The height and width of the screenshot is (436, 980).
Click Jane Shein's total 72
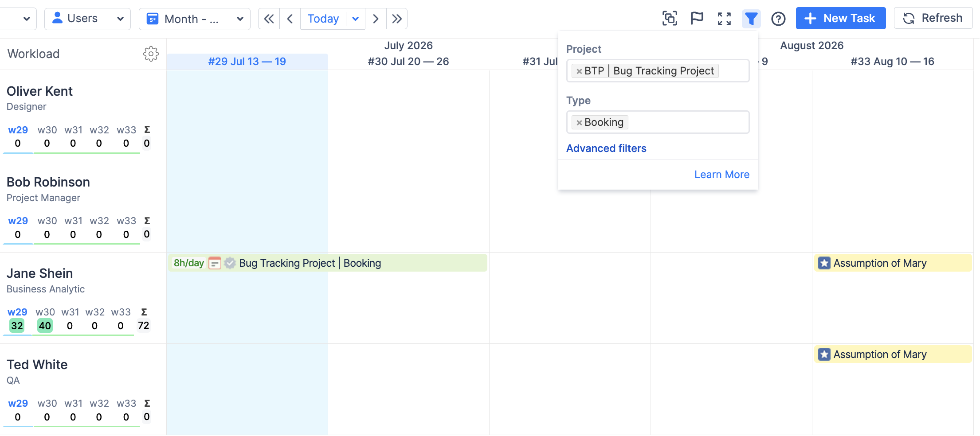point(143,326)
